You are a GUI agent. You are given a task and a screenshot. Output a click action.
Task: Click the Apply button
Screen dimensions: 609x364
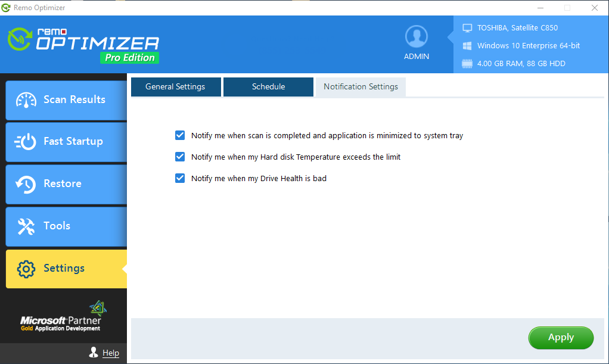pyautogui.click(x=561, y=338)
